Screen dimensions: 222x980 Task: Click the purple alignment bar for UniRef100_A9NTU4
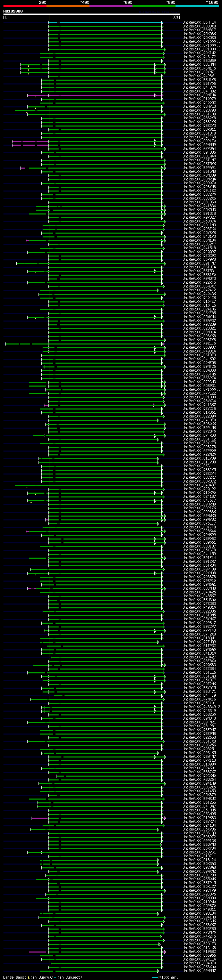coord(95,96)
